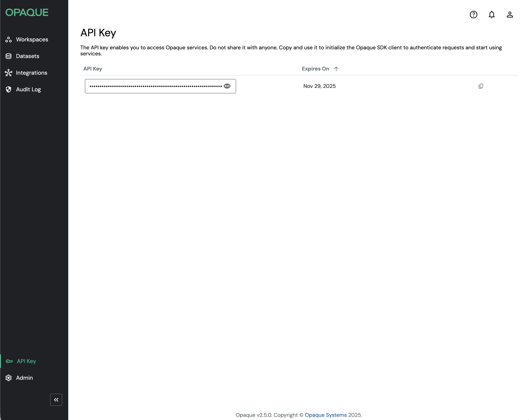Copy the API key to clipboard

[481, 86]
